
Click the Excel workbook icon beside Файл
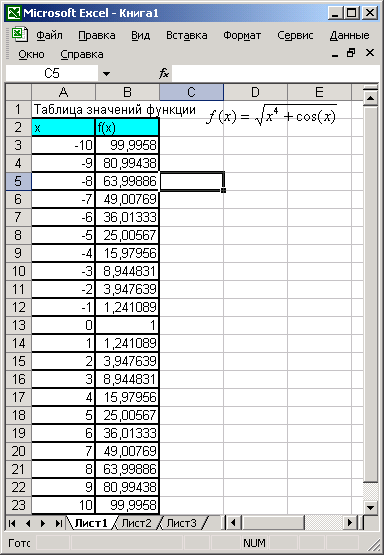tap(19, 35)
